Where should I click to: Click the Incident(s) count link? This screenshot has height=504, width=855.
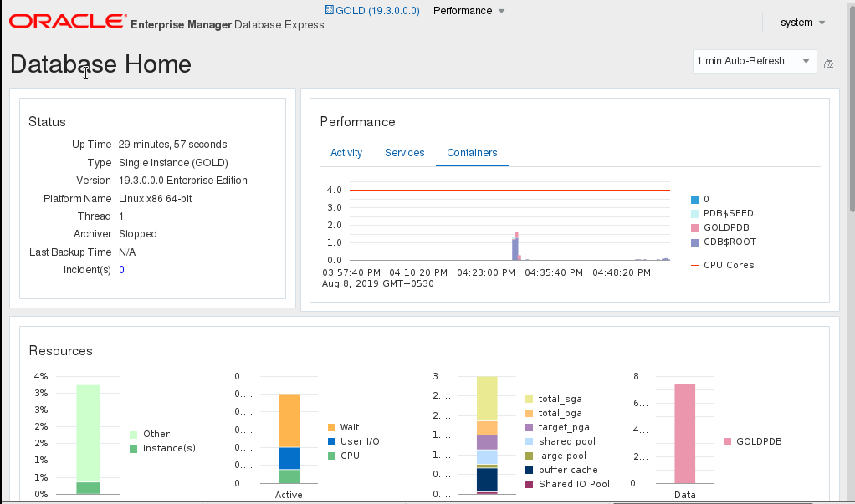point(121,270)
